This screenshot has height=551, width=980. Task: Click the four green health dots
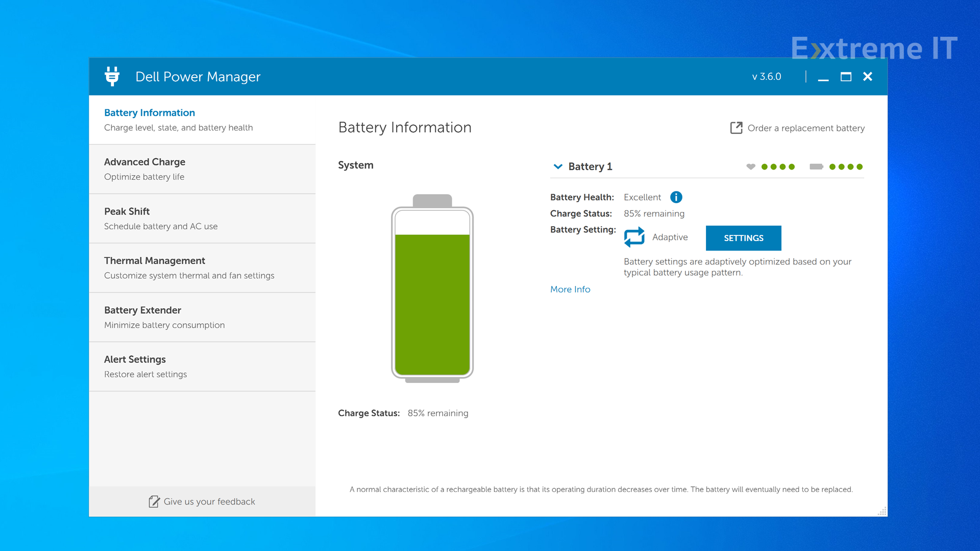coord(778,166)
